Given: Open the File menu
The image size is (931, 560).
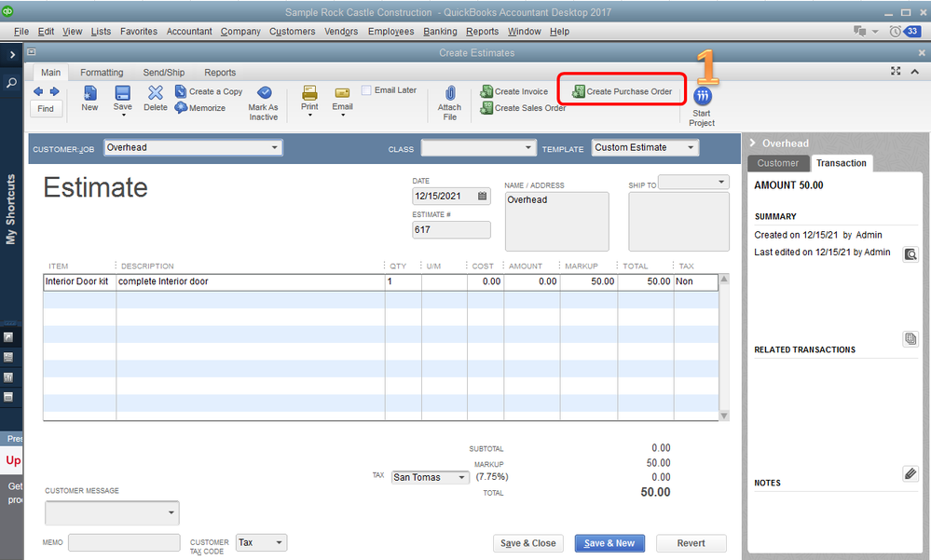Looking at the screenshot, I should pos(21,32).
